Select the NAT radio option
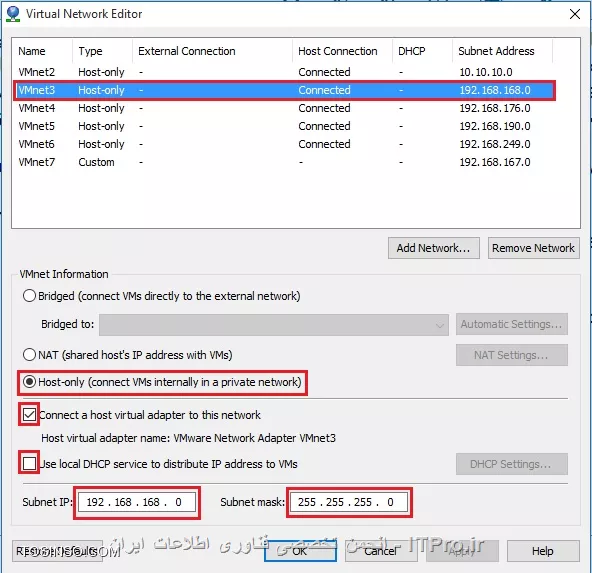The width and height of the screenshot is (592, 573). [x=29, y=354]
